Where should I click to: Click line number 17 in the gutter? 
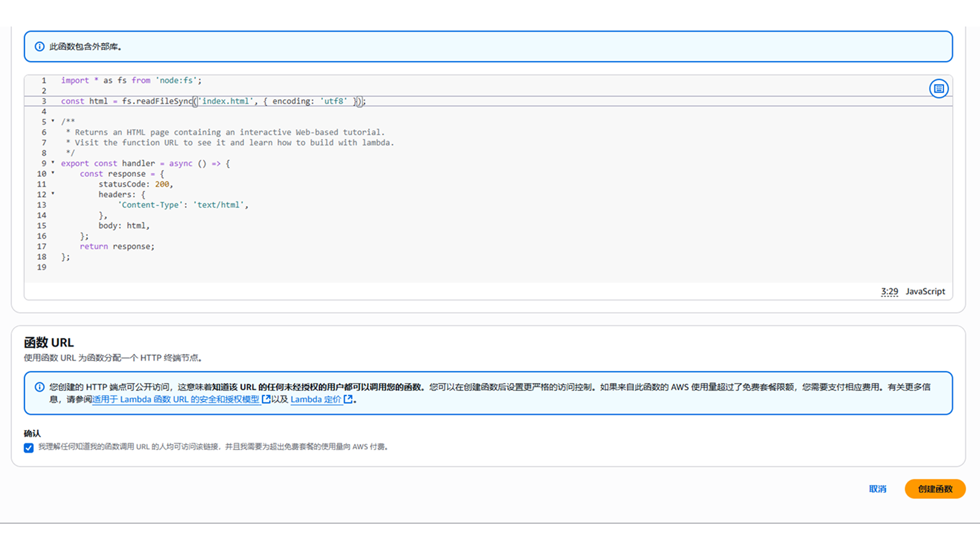coord(42,247)
